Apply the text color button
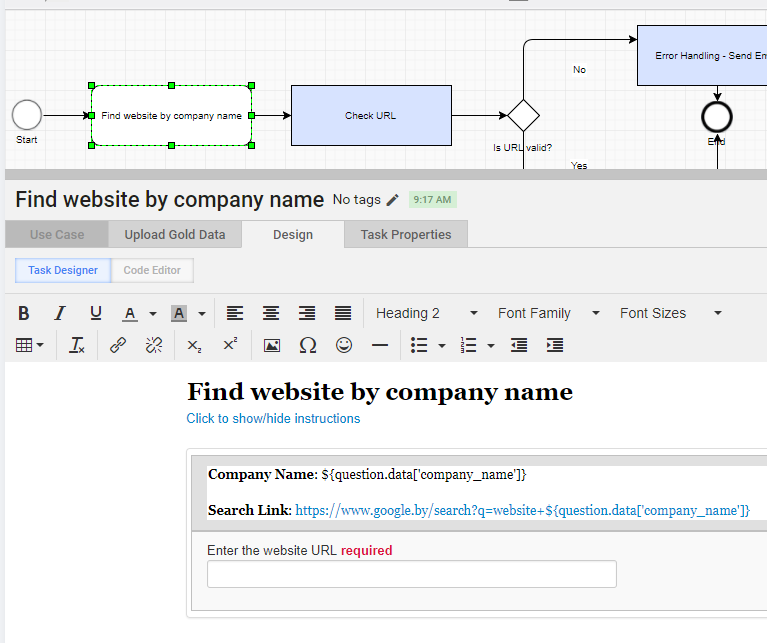The width and height of the screenshot is (767, 643). pyautogui.click(x=130, y=313)
